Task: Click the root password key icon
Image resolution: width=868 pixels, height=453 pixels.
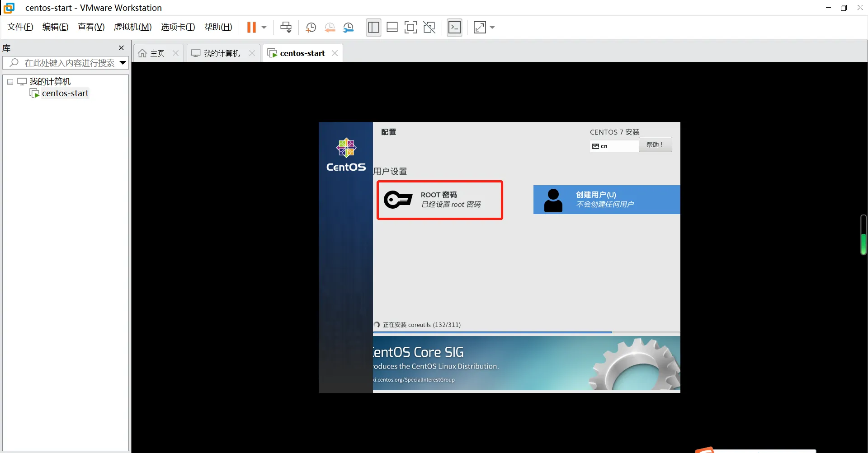Action: tap(398, 200)
